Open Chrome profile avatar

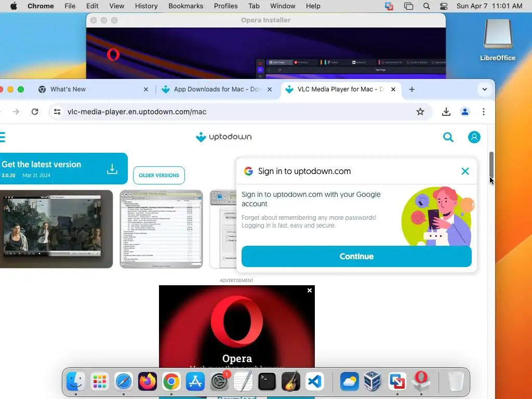point(465,112)
